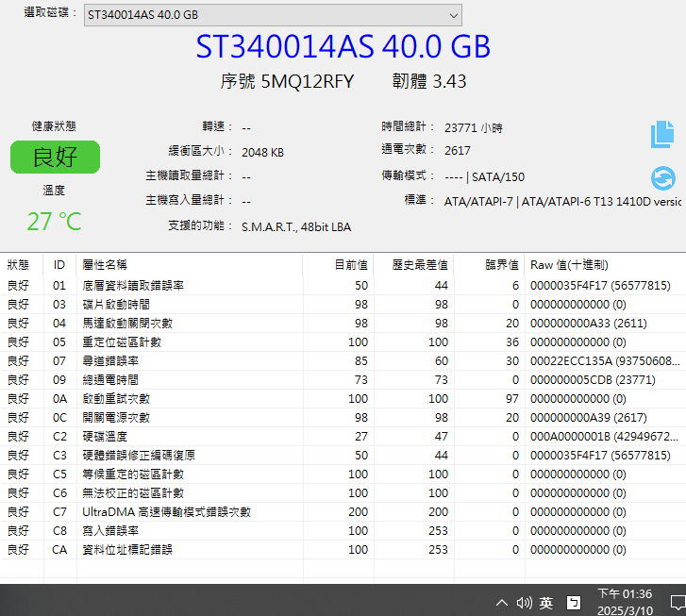
Task: Select the 硬碟溫度 attribute row
Action: click(x=343, y=436)
